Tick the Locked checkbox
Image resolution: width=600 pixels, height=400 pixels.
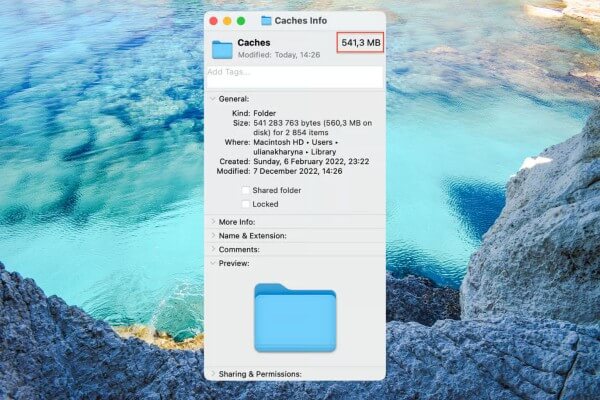[246, 204]
